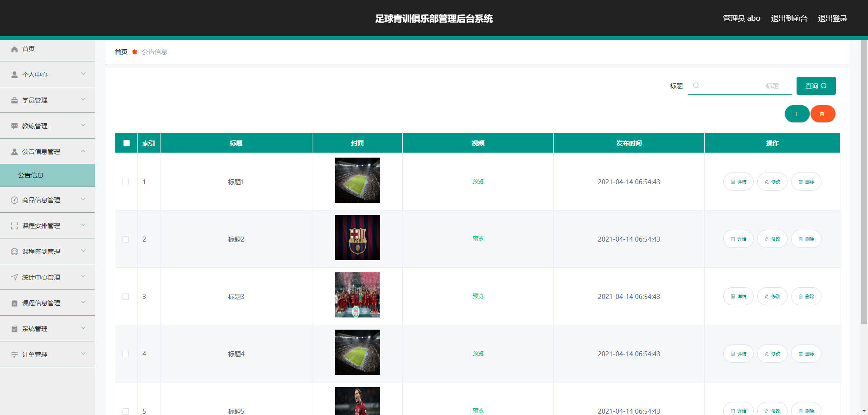
Task: Click the scrollbar down arrow at the bottom
Action: (x=864, y=411)
